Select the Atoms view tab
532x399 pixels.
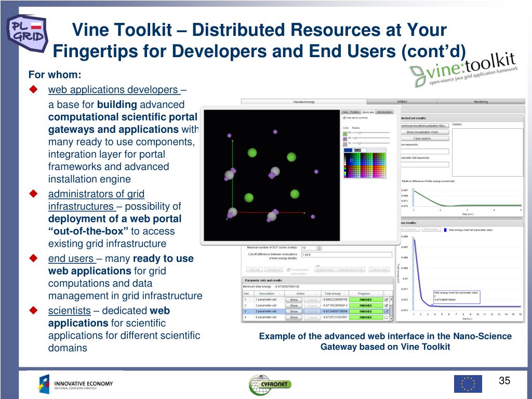click(368, 112)
